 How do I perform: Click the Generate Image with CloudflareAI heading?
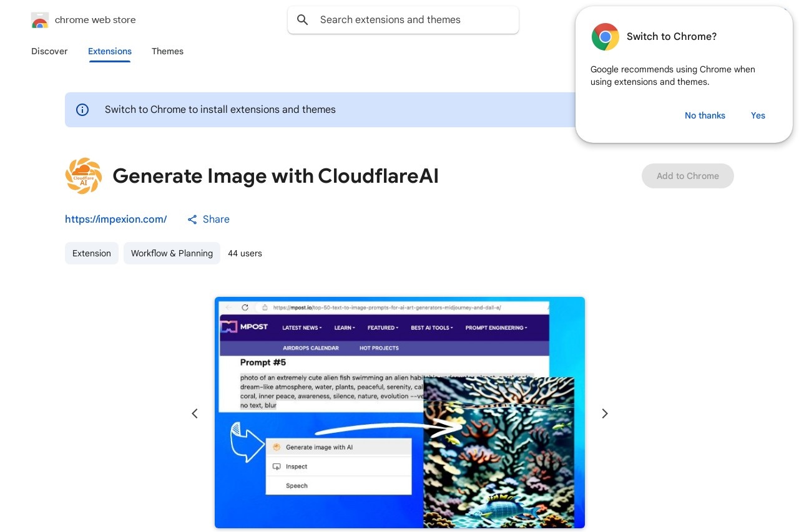(x=275, y=177)
